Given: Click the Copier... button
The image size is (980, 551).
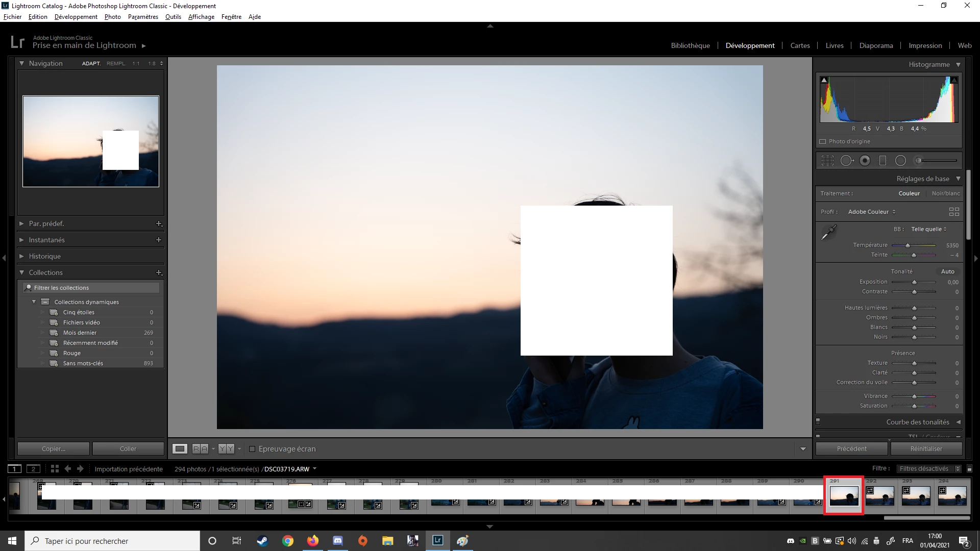Looking at the screenshot, I should (x=54, y=449).
